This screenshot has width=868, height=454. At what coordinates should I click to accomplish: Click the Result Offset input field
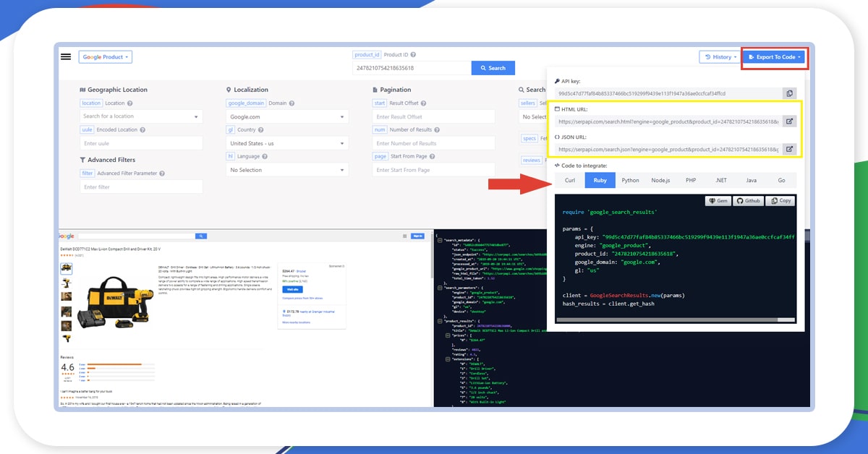point(433,116)
